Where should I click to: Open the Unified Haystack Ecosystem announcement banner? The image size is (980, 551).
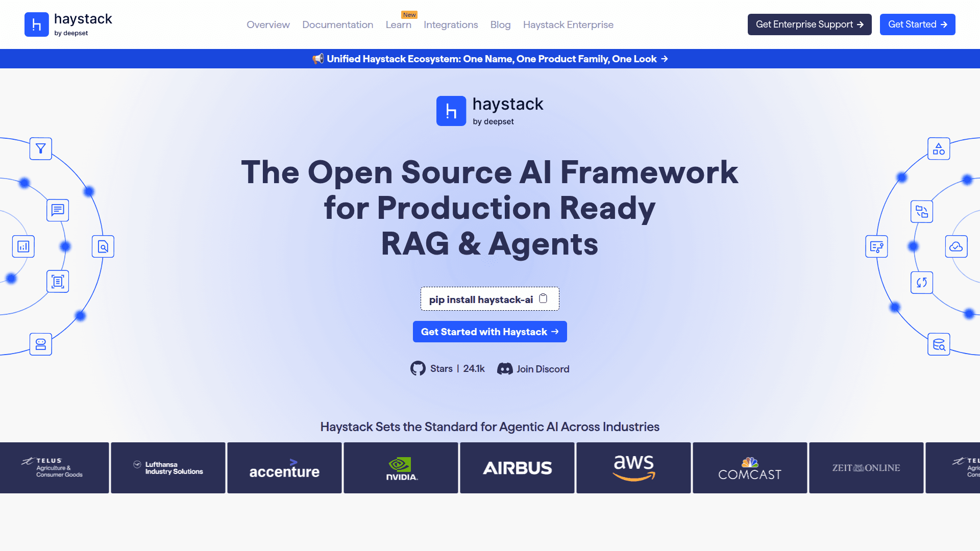[x=490, y=59]
